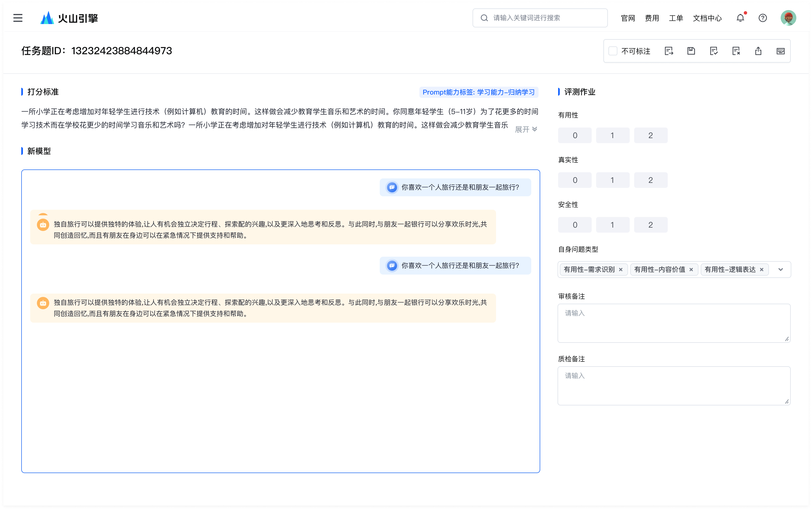Rate 安全性 as 1

pyautogui.click(x=613, y=225)
